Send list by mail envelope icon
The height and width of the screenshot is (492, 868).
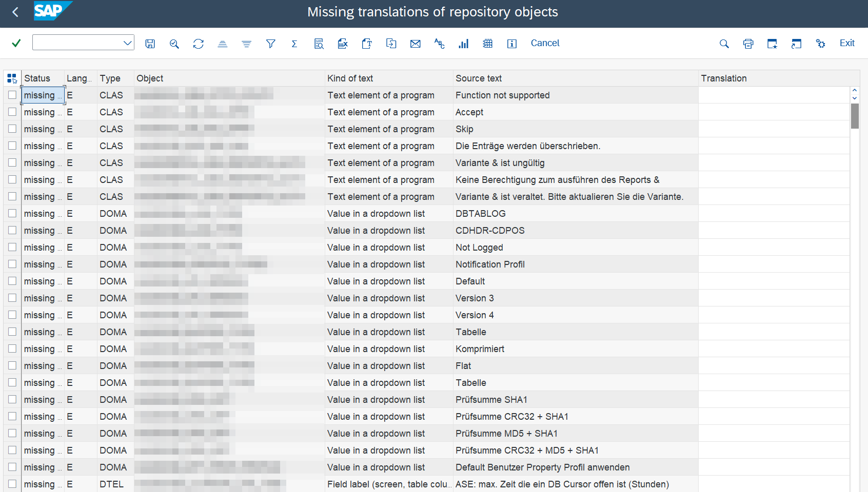[x=416, y=44]
